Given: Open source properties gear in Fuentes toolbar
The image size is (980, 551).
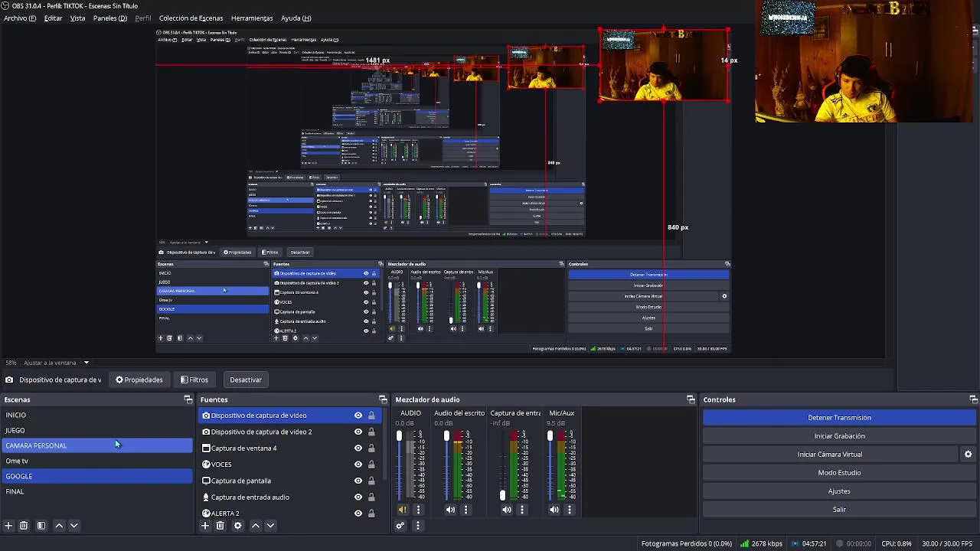Looking at the screenshot, I should (237, 526).
